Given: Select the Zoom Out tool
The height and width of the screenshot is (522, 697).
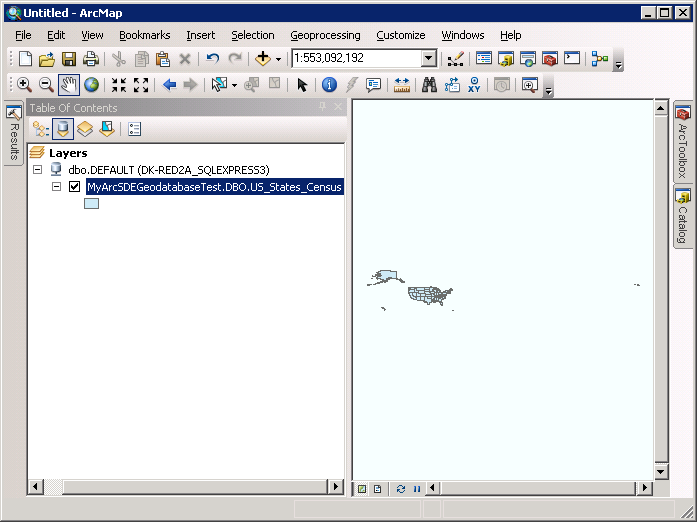Looking at the screenshot, I should (x=46, y=84).
